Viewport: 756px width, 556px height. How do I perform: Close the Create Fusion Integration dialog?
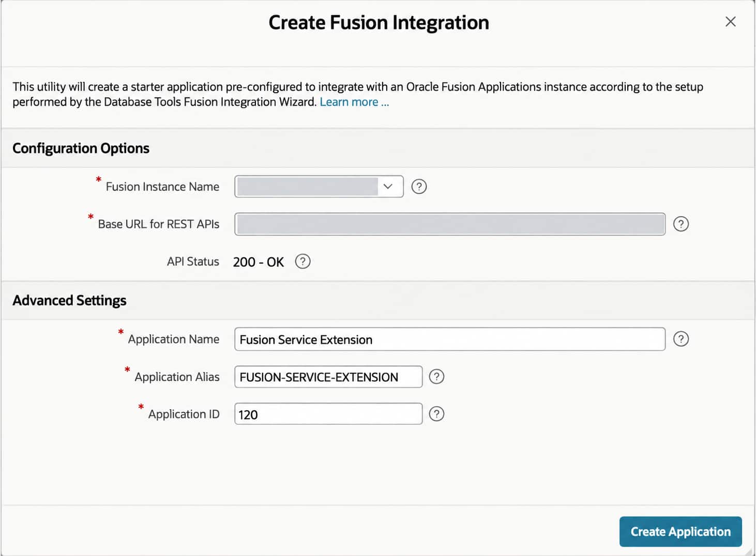[x=730, y=22]
